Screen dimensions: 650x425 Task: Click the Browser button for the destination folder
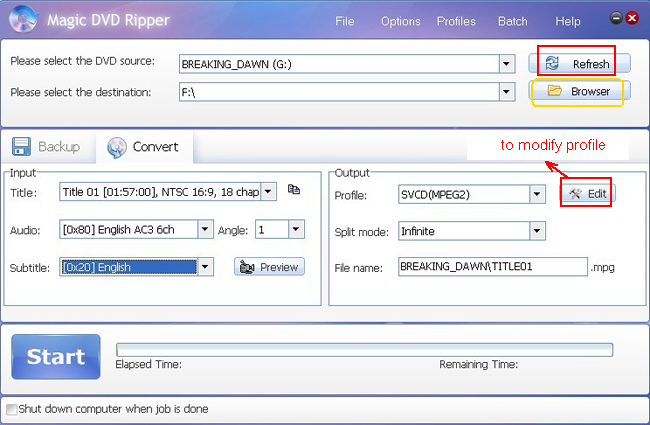point(579,91)
